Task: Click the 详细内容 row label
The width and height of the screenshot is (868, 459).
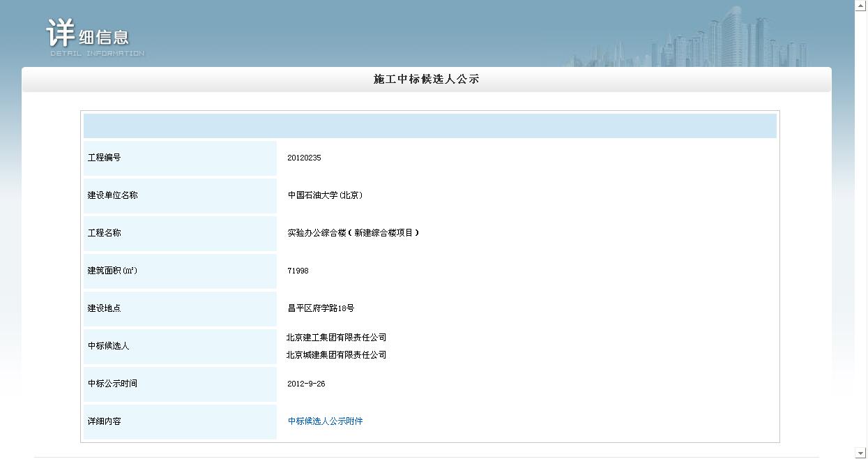Action: pos(104,421)
